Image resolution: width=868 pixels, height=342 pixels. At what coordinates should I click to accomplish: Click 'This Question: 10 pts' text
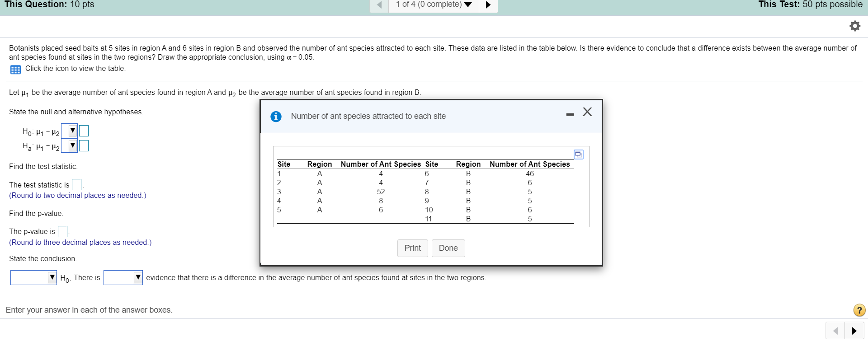(50, 5)
